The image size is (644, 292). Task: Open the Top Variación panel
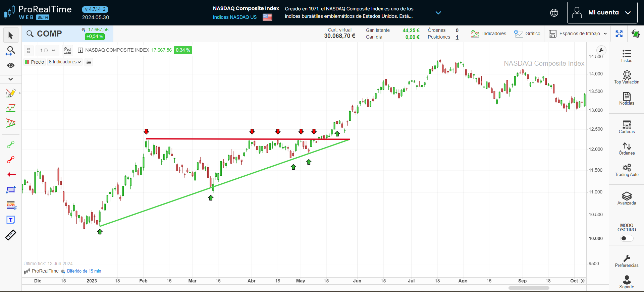(627, 77)
